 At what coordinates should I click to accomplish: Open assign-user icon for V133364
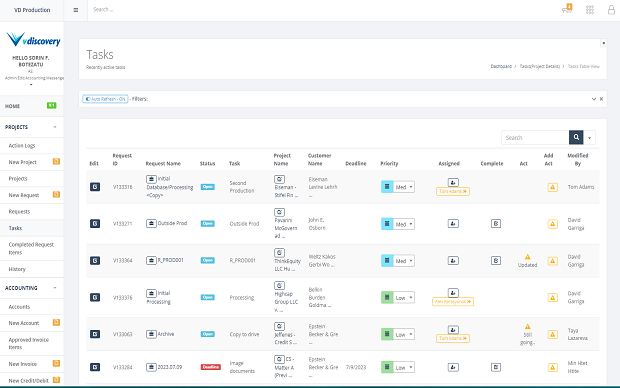pos(453,260)
